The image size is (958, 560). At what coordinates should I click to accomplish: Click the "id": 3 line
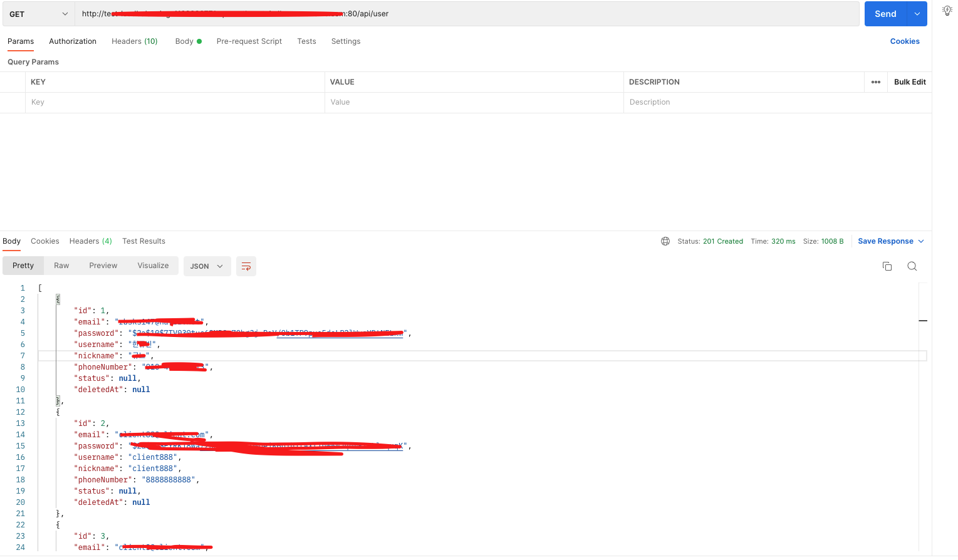[91, 536]
